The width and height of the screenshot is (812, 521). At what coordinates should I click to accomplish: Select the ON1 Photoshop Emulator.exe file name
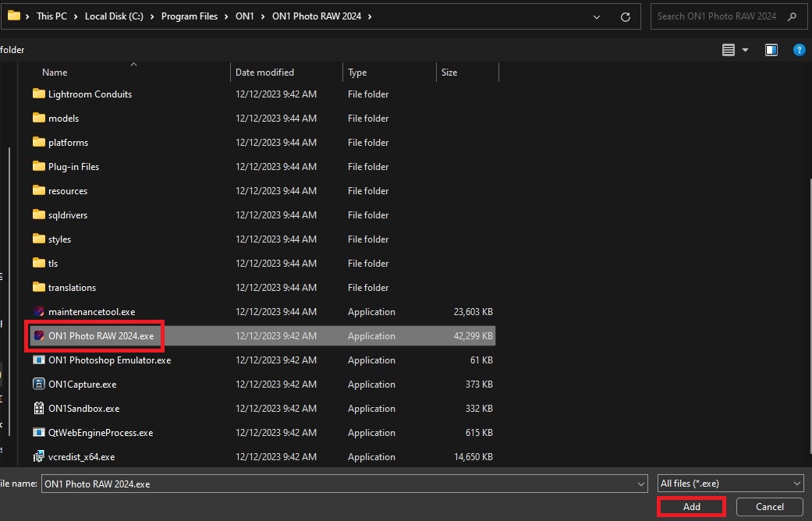coord(109,360)
